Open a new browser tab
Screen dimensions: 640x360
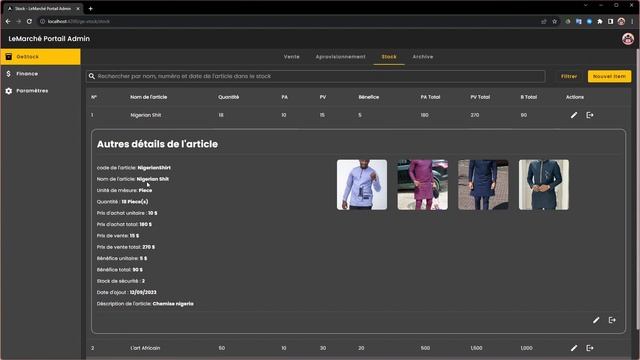point(90,8)
